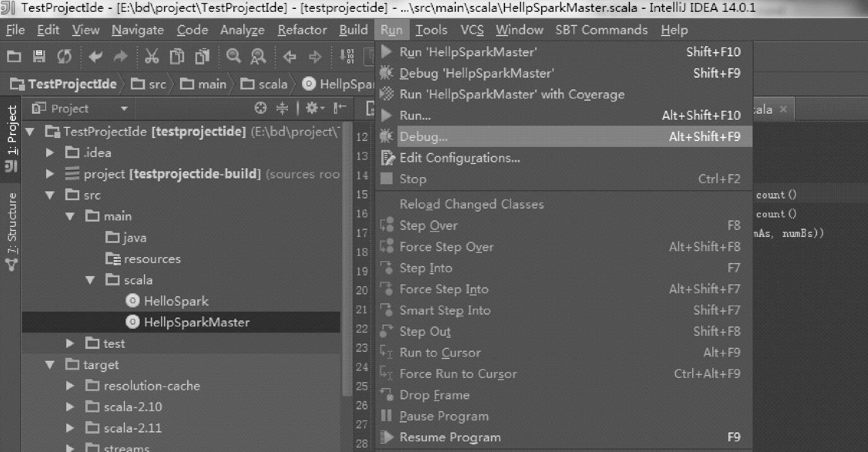Collapse the src folder arrow
868x452 pixels.
[50, 195]
